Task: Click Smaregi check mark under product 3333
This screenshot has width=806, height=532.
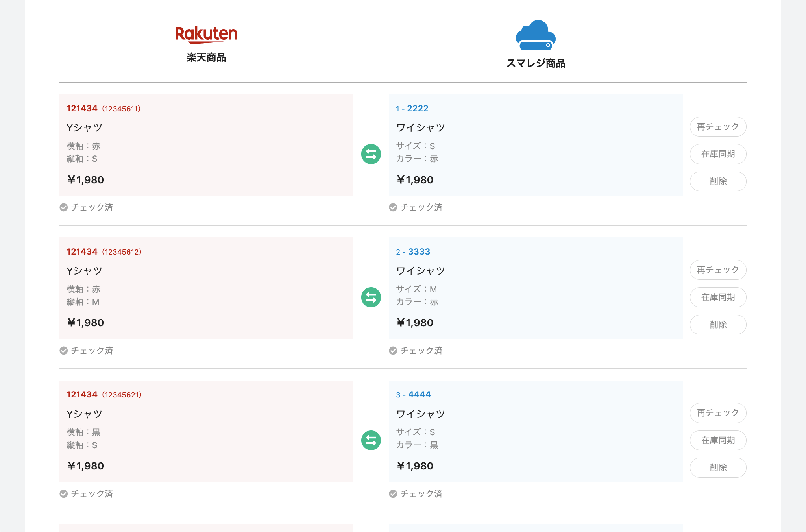Action: (x=393, y=351)
